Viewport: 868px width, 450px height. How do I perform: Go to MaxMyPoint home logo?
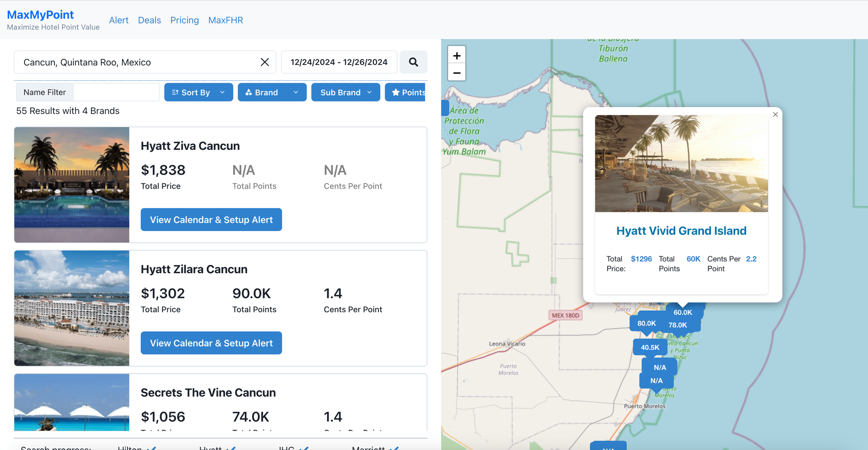click(40, 15)
